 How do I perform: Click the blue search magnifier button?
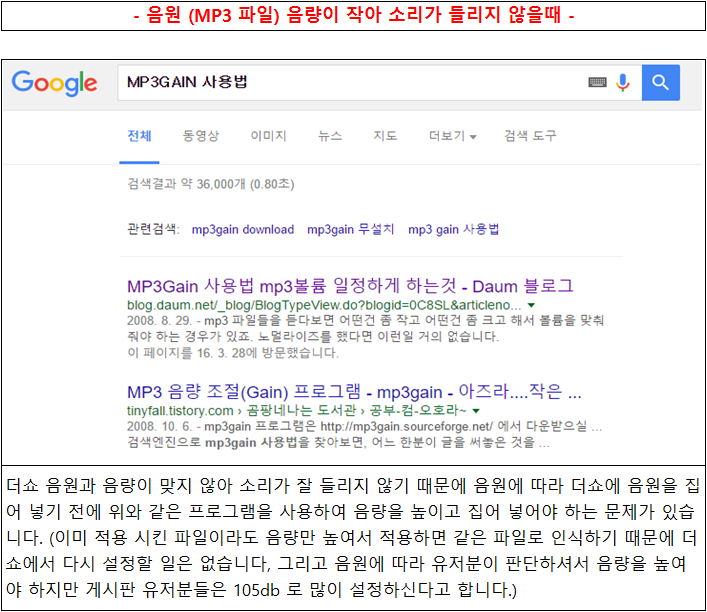661,83
